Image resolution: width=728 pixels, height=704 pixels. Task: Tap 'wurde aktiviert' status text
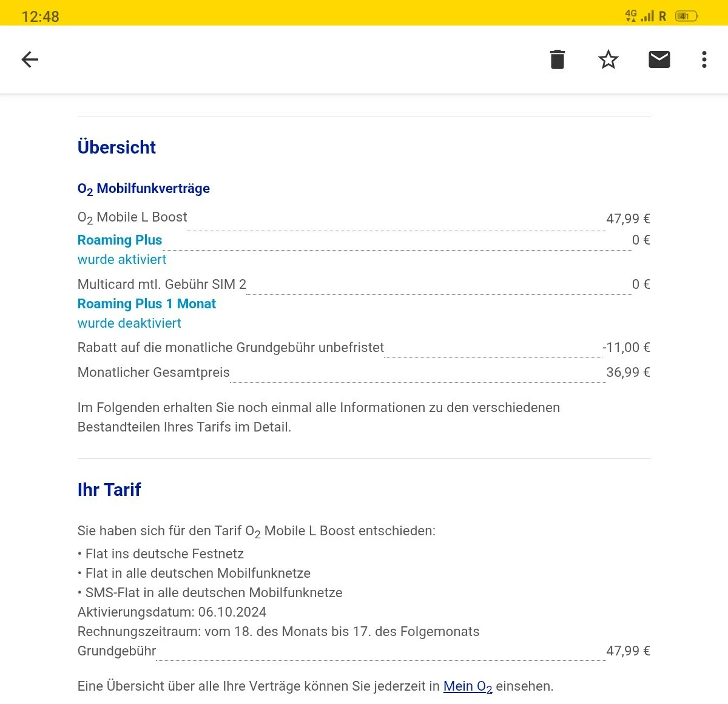tap(121, 259)
